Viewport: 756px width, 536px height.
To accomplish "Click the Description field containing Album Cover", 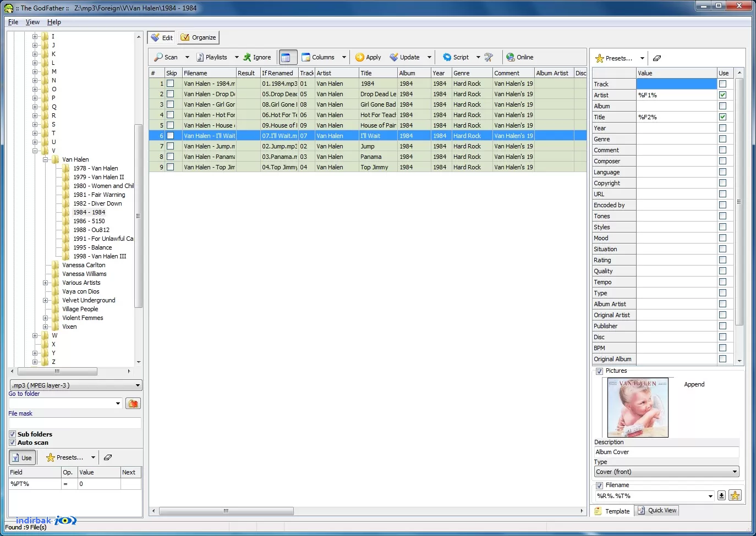I will coord(666,452).
